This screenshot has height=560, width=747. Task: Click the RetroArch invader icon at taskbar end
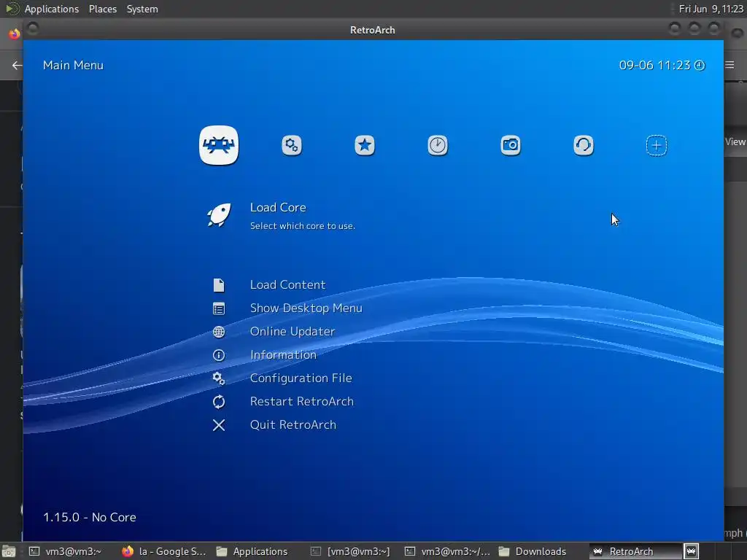[x=692, y=551]
